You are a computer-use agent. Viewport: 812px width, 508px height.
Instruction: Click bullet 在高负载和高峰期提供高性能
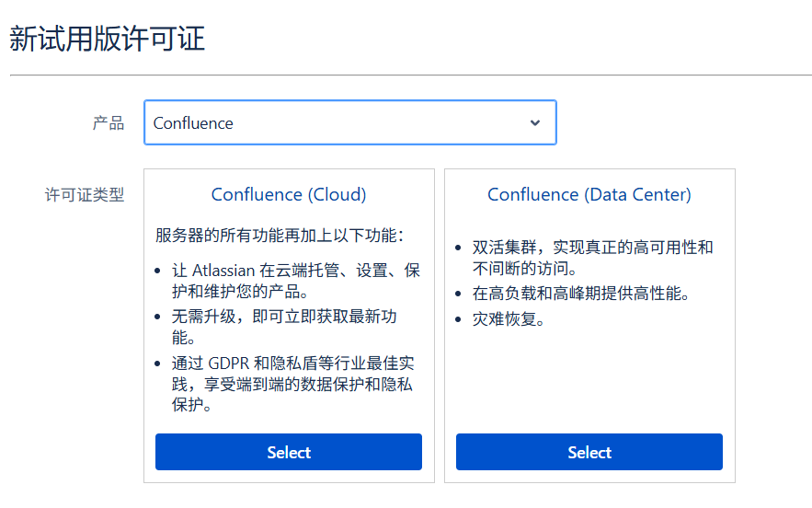coord(580,294)
